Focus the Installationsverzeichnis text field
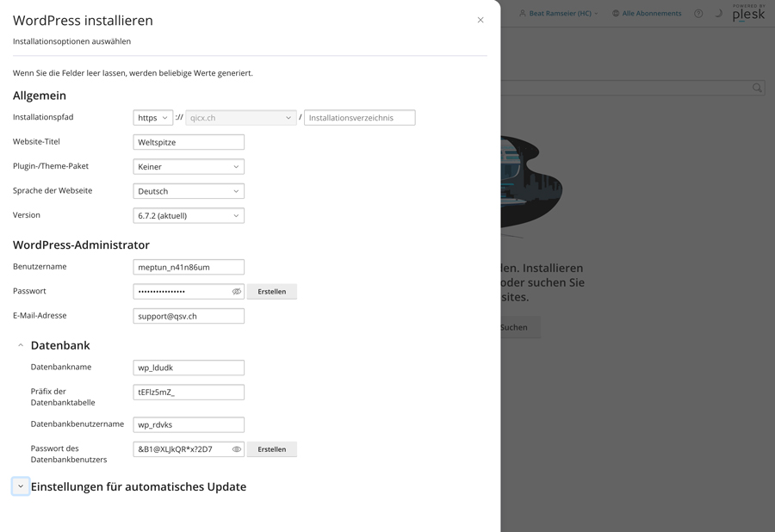The height and width of the screenshot is (532, 775). tap(359, 118)
